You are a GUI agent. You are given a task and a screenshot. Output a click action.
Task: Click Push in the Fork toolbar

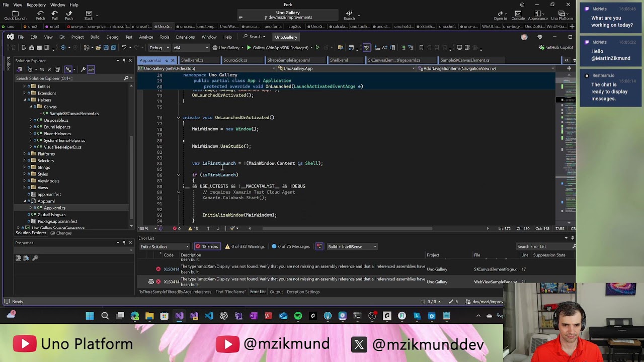pos(68,15)
